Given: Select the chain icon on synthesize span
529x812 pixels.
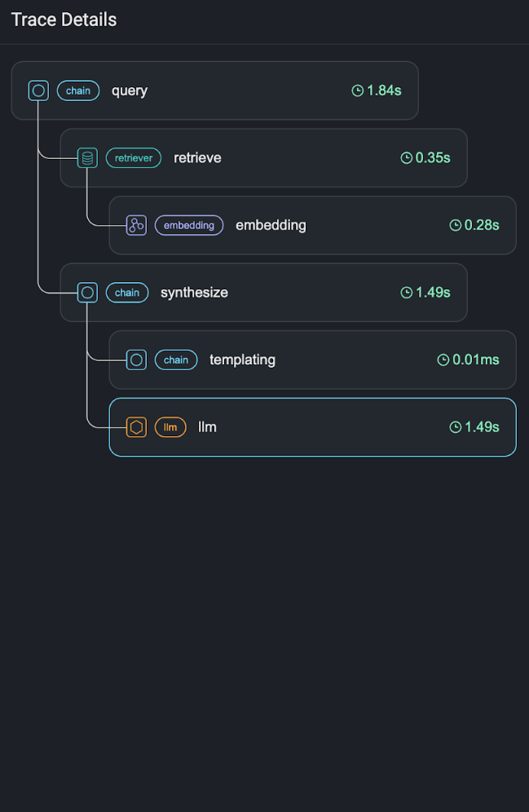Looking at the screenshot, I should [87, 292].
